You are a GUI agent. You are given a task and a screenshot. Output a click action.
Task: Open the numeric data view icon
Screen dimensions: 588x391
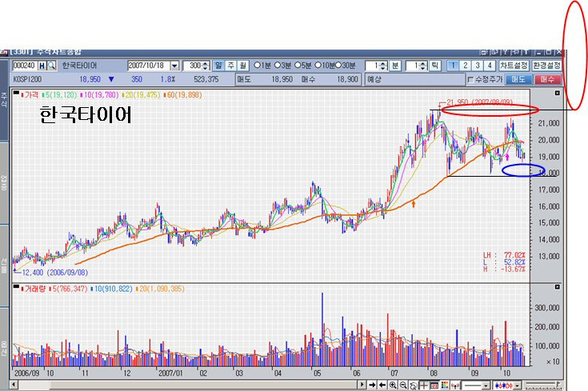click(x=434, y=385)
